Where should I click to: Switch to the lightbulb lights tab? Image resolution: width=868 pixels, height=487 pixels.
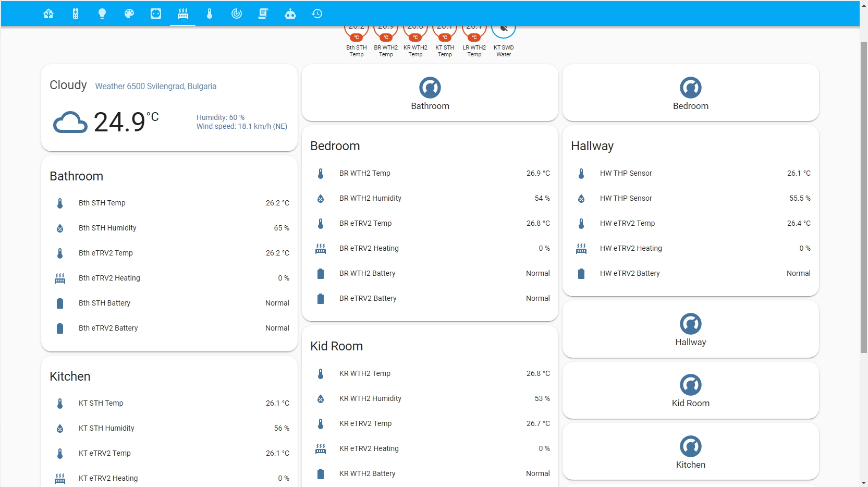102,14
